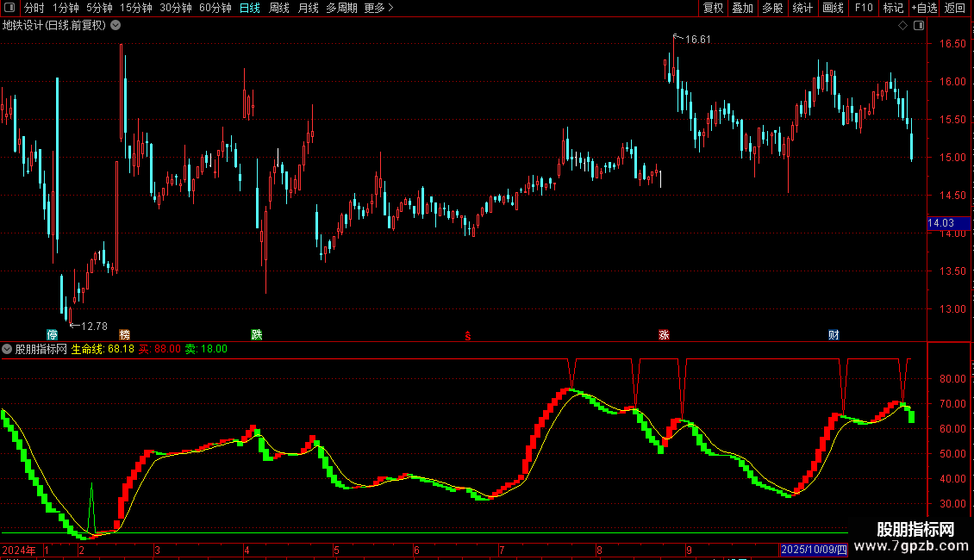The image size is (974, 560).
Task: Select the 15分钟 period
Action: [x=136, y=8]
